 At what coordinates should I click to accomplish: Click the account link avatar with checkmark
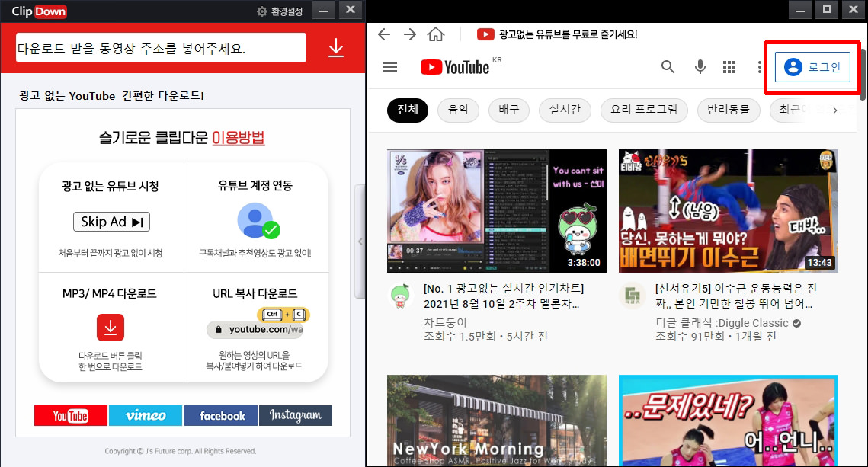click(258, 221)
